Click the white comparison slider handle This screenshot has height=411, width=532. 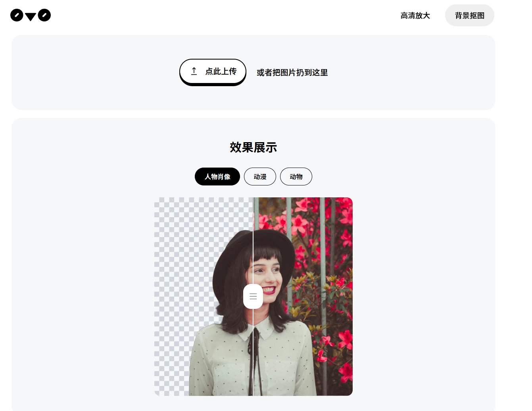pyautogui.click(x=253, y=296)
